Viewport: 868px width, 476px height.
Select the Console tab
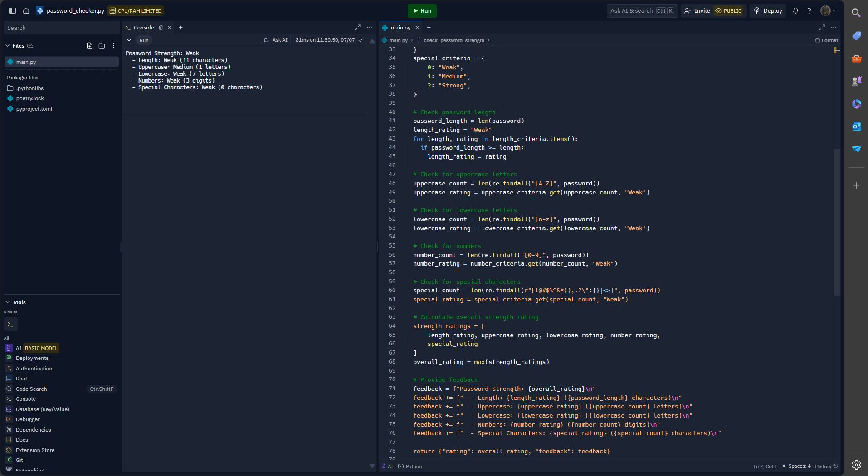(143, 28)
